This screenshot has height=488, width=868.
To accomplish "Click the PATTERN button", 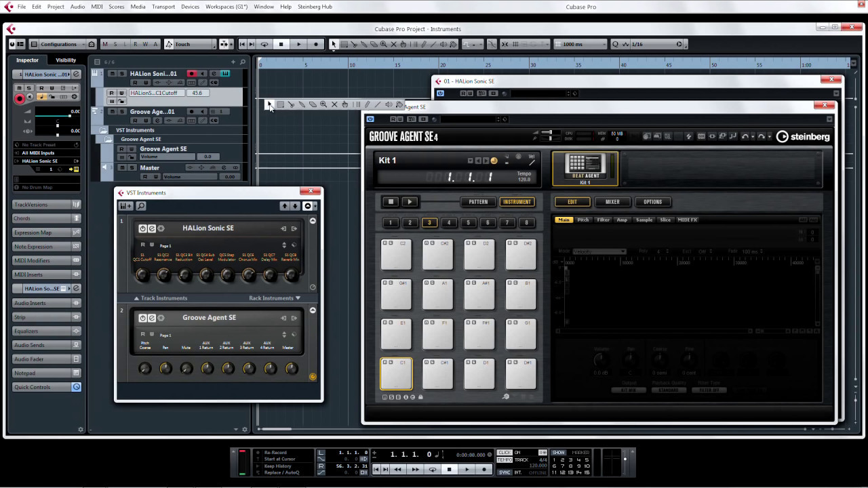I will [x=478, y=201].
